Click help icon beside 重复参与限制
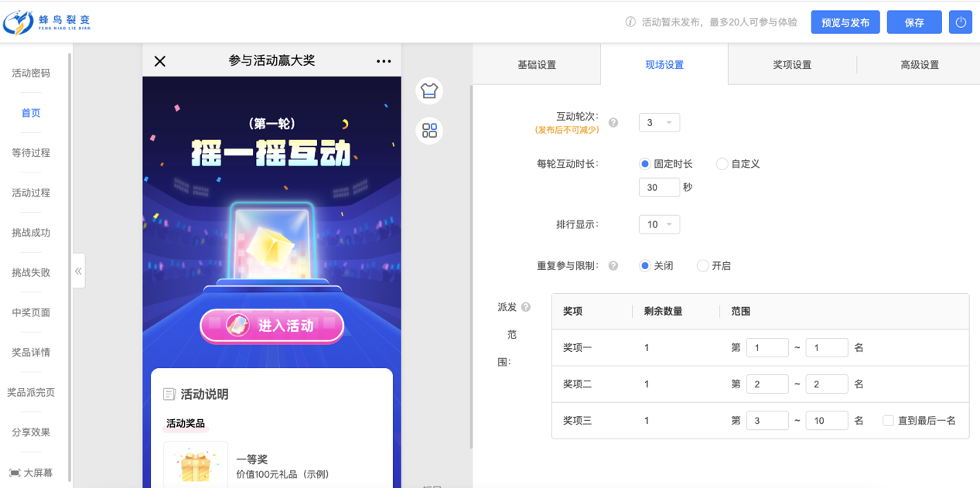The height and width of the screenshot is (488, 980). pos(613,265)
